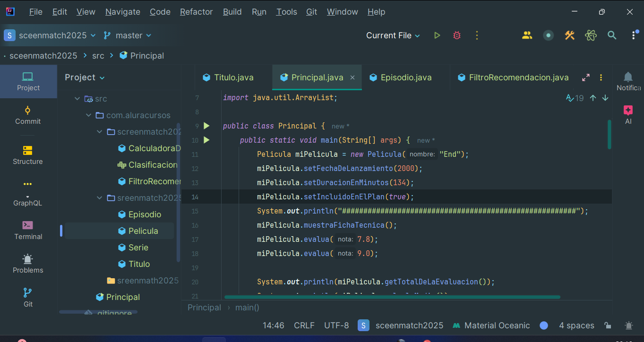Open the Problems tool window
The width and height of the screenshot is (644, 342).
tap(28, 264)
